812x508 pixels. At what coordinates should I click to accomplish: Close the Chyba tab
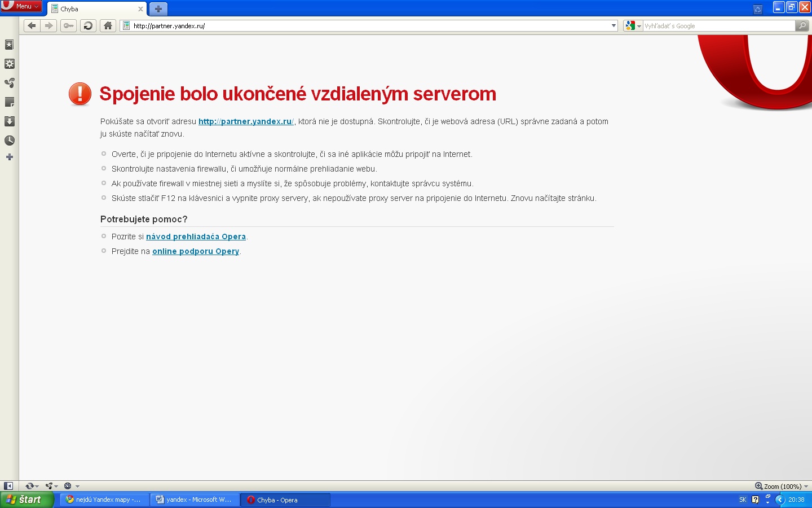[x=140, y=9]
